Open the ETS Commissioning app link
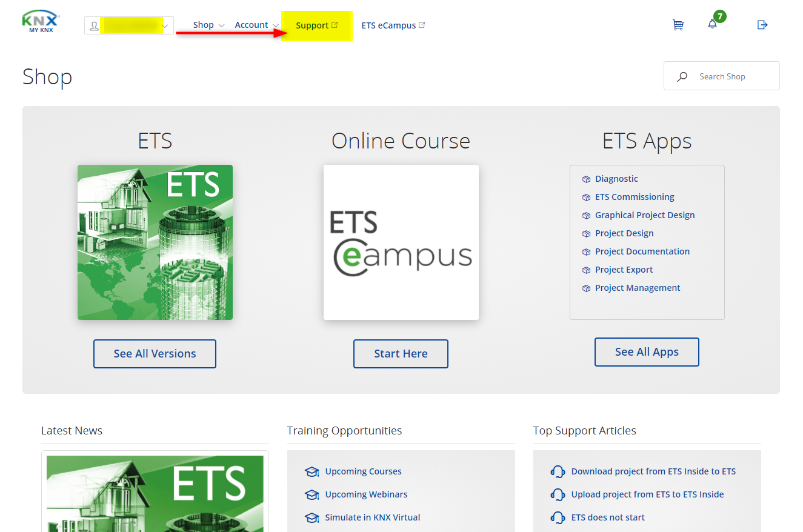Viewport: 803px width, 532px height. (x=635, y=197)
